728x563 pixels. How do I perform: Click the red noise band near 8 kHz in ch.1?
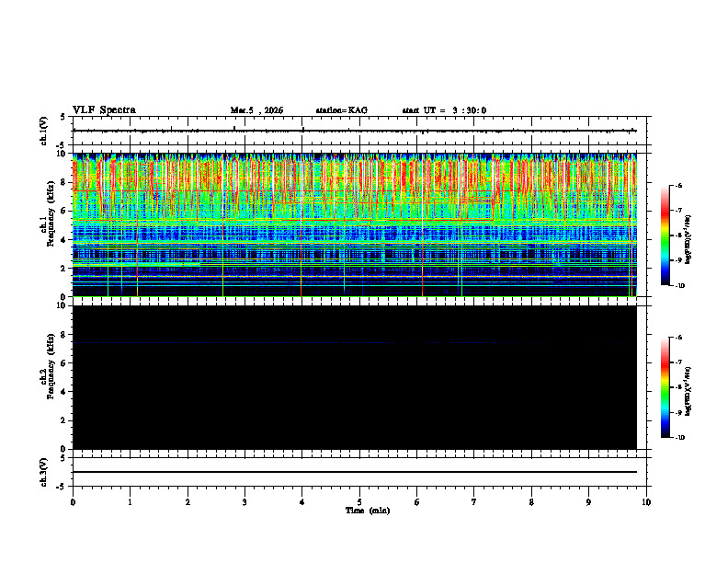pyautogui.click(x=354, y=181)
